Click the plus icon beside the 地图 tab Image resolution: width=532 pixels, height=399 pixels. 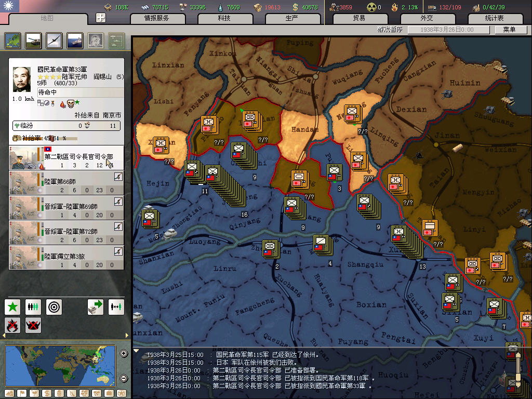coord(101,18)
